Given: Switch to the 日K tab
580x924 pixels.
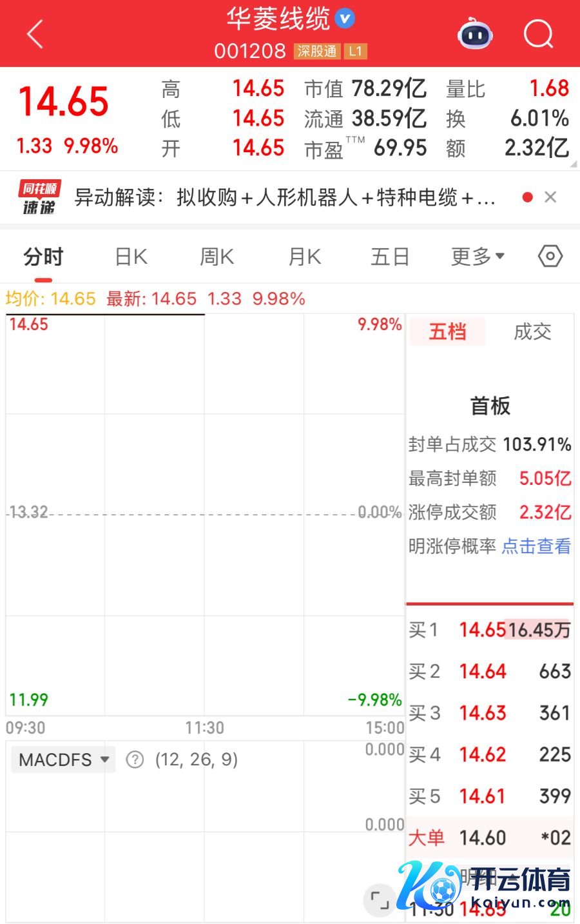Looking at the screenshot, I should [x=131, y=257].
